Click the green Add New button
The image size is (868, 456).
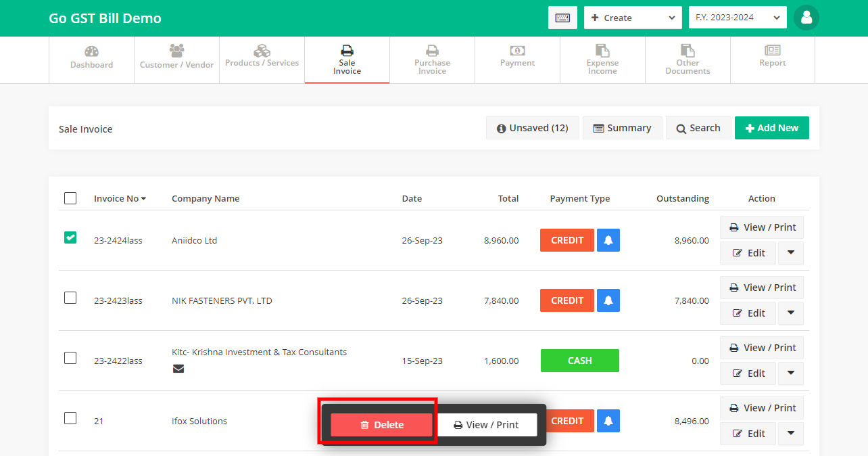pos(771,128)
